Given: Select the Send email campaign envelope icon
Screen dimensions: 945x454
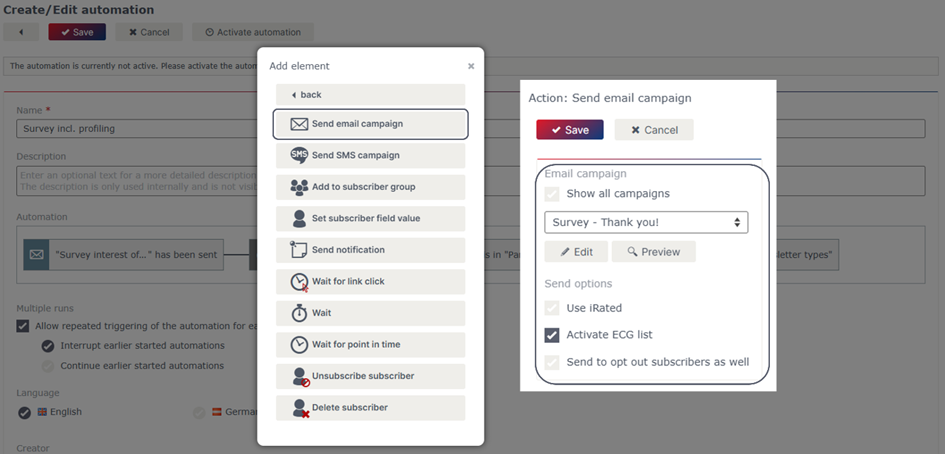Looking at the screenshot, I should (299, 124).
